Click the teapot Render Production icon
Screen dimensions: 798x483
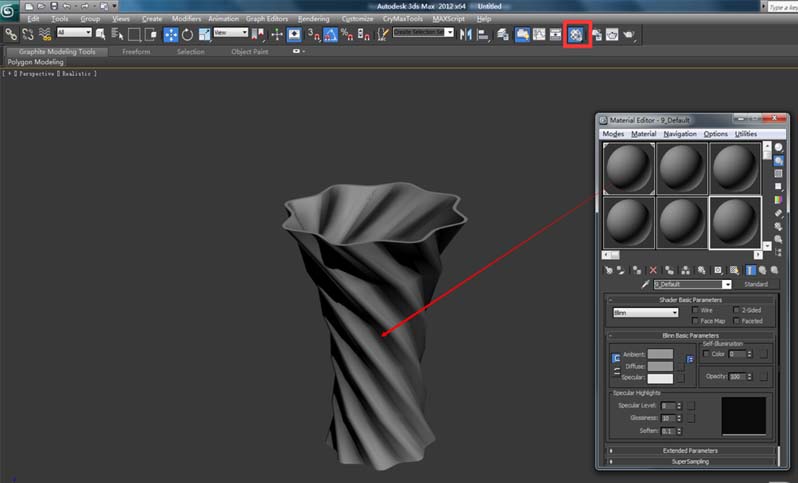[628, 34]
